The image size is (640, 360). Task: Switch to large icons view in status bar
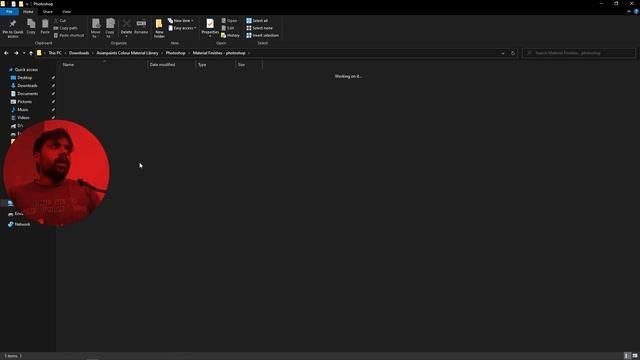pos(635,356)
